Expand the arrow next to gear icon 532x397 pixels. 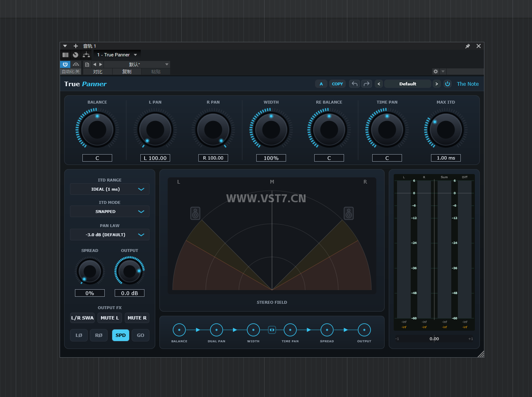click(443, 71)
